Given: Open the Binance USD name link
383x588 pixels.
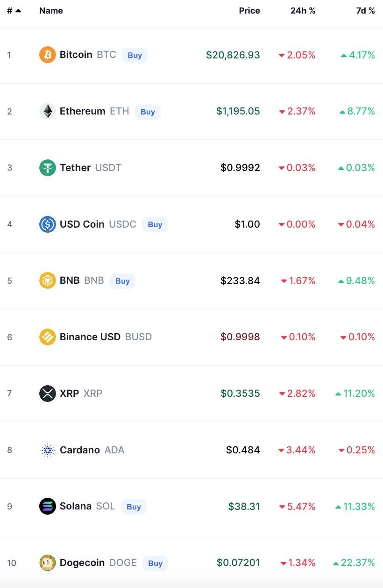Looking at the screenshot, I should [90, 337].
